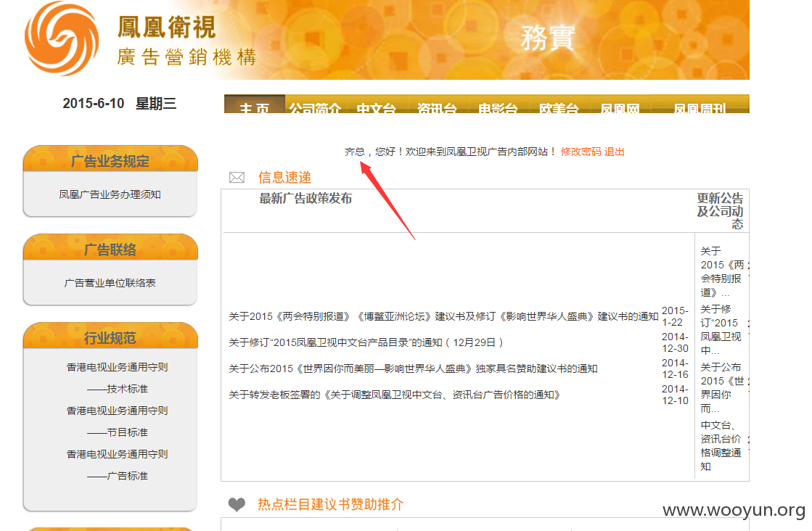Image resolution: width=812 pixels, height=531 pixels.
Task: Open 香港电视业务通用守则 技术标准 link
Action: [x=117, y=378]
